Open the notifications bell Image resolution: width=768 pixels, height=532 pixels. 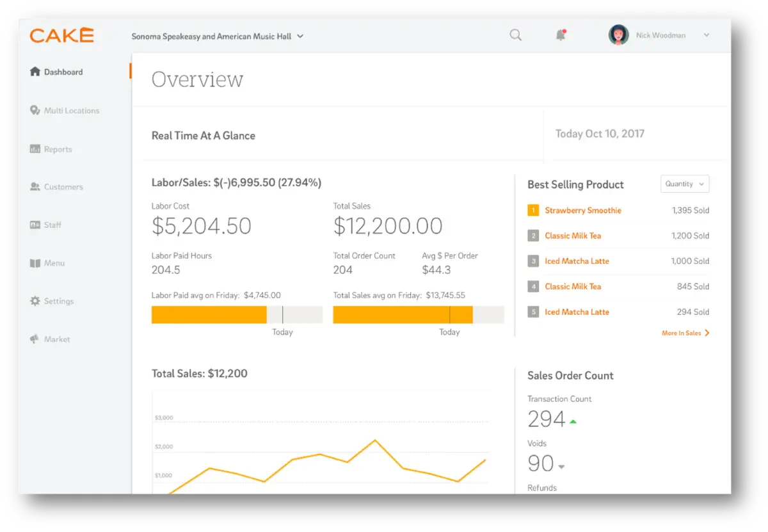(561, 35)
